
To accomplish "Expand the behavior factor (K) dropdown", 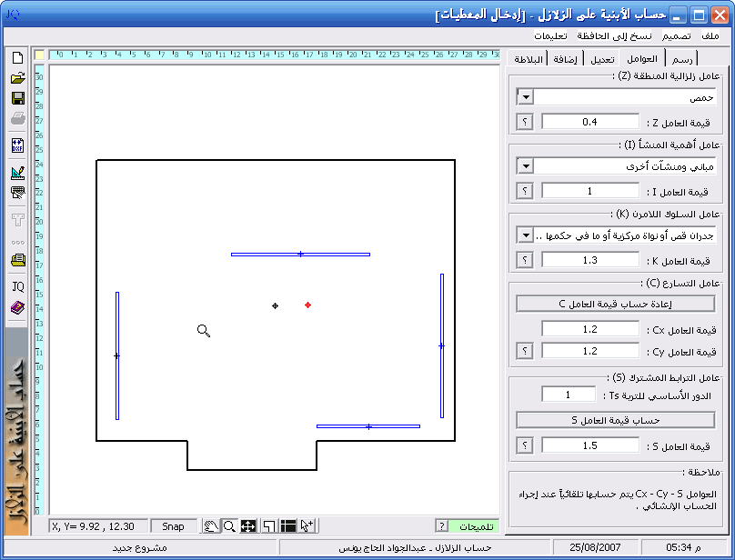I will pos(525,235).
